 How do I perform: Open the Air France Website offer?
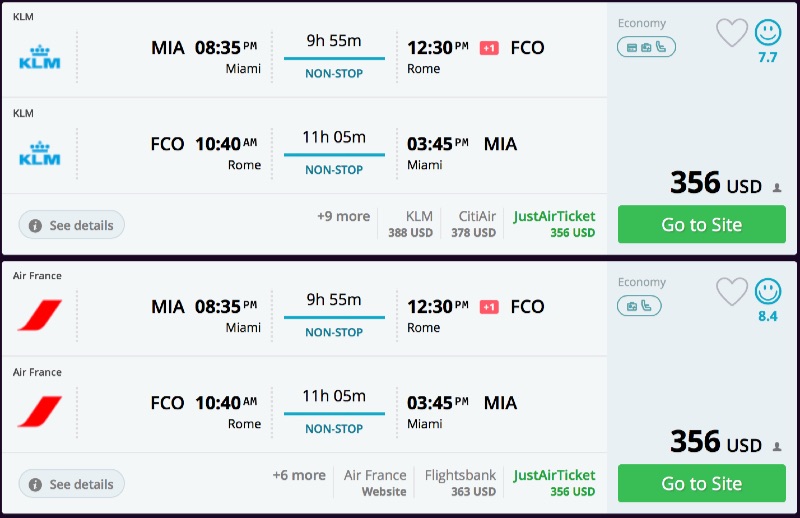(x=375, y=483)
